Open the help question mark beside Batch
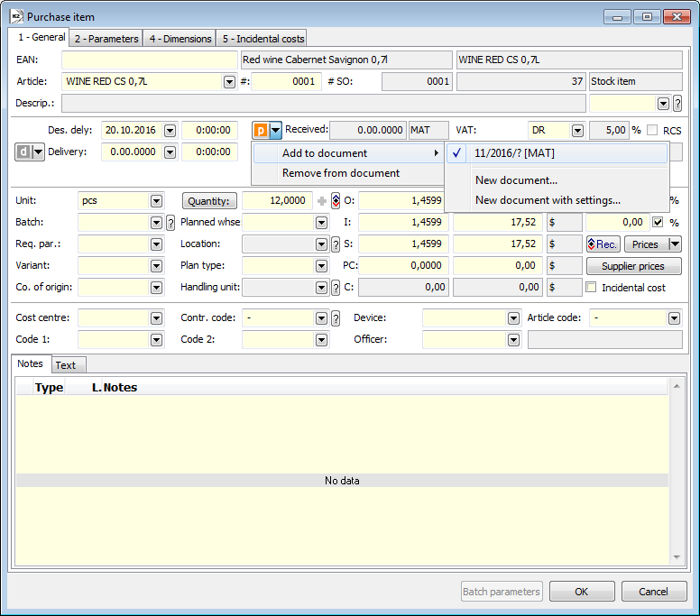This screenshot has width=700, height=616. [x=170, y=223]
